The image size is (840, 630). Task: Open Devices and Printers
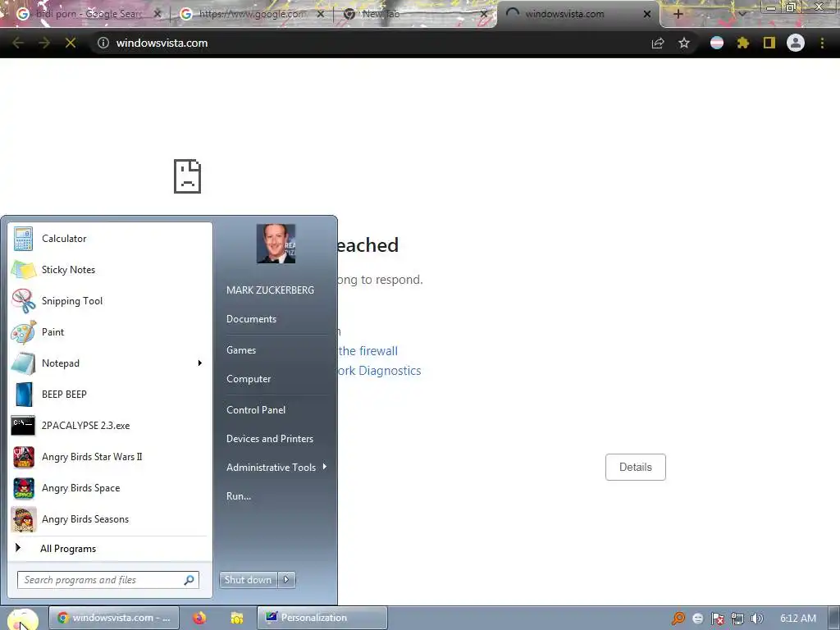pos(269,439)
